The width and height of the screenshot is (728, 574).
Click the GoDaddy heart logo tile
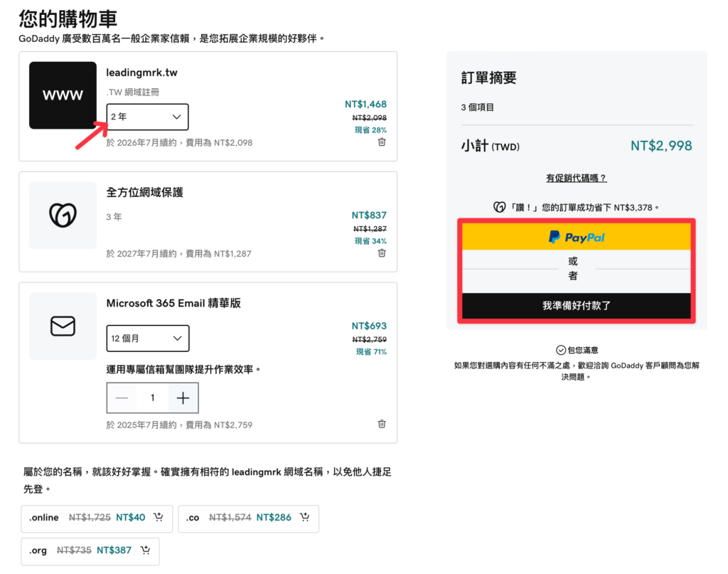pyautogui.click(x=63, y=215)
